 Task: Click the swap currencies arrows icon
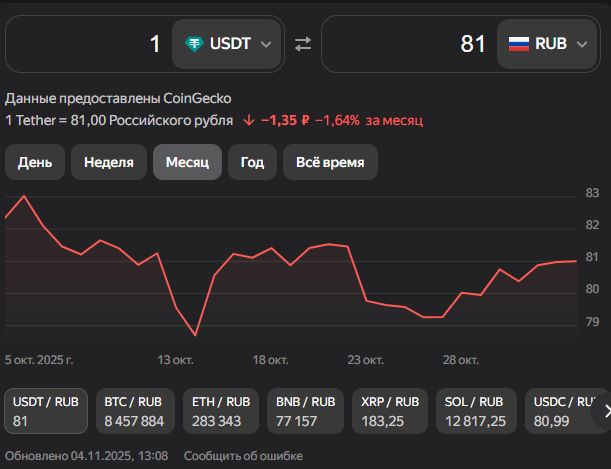[x=302, y=44]
